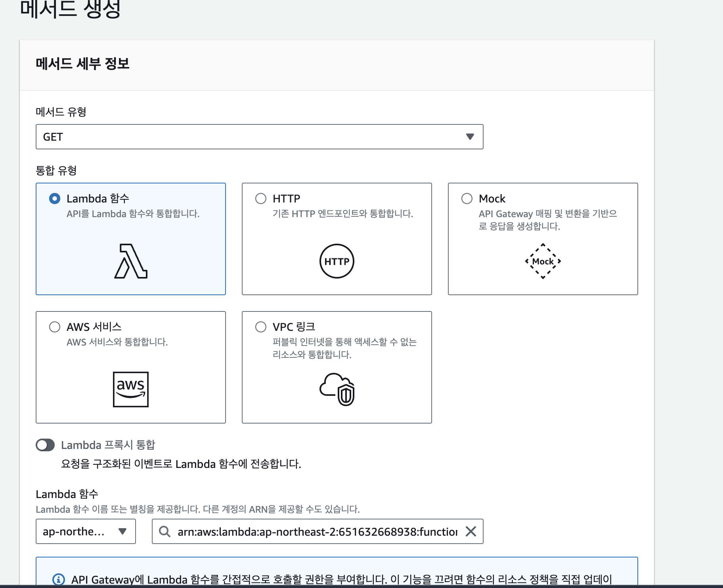The width and height of the screenshot is (723, 588).
Task: Click the 메서드 생성 page title
Action: (71, 9)
